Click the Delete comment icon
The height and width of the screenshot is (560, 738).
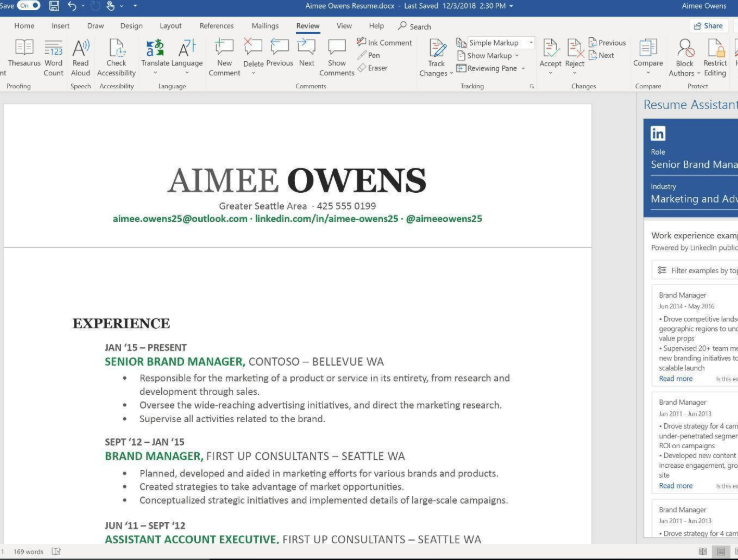(x=253, y=47)
